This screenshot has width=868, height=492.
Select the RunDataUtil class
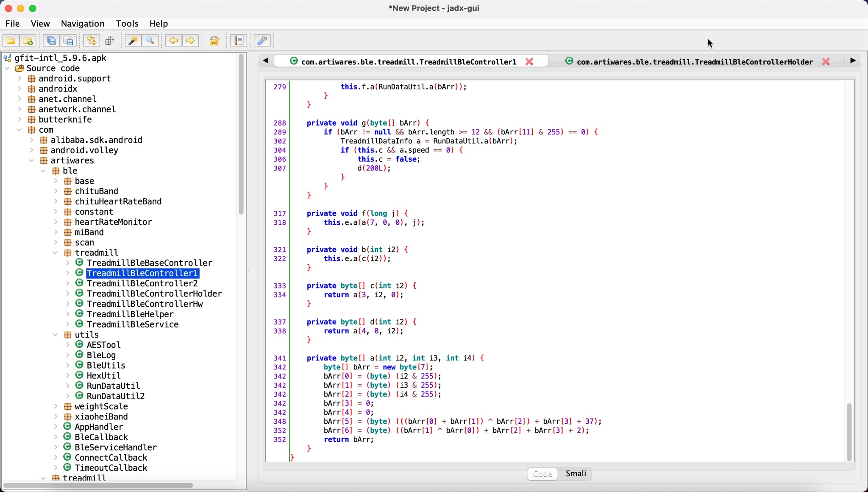[113, 386]
